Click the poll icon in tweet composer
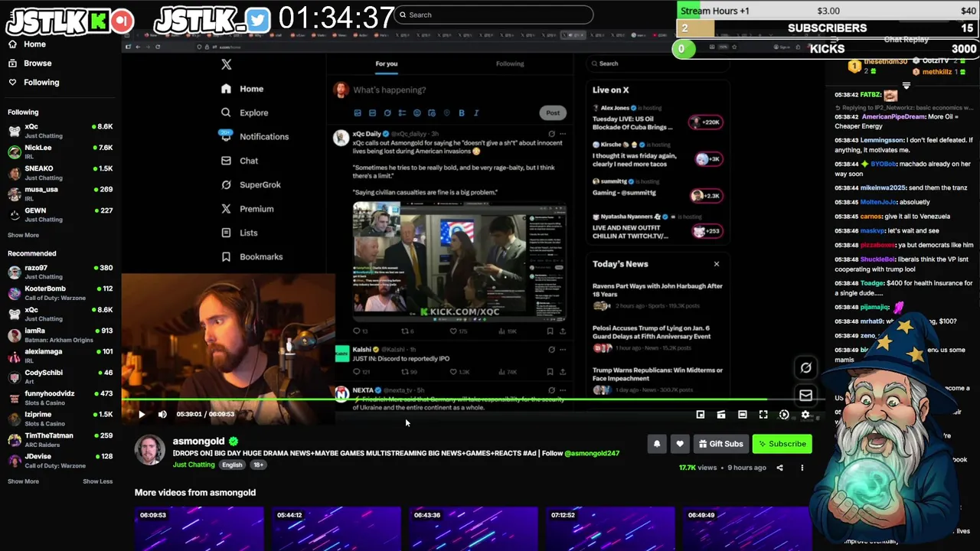980x551 pixels. tap(402, 112)
